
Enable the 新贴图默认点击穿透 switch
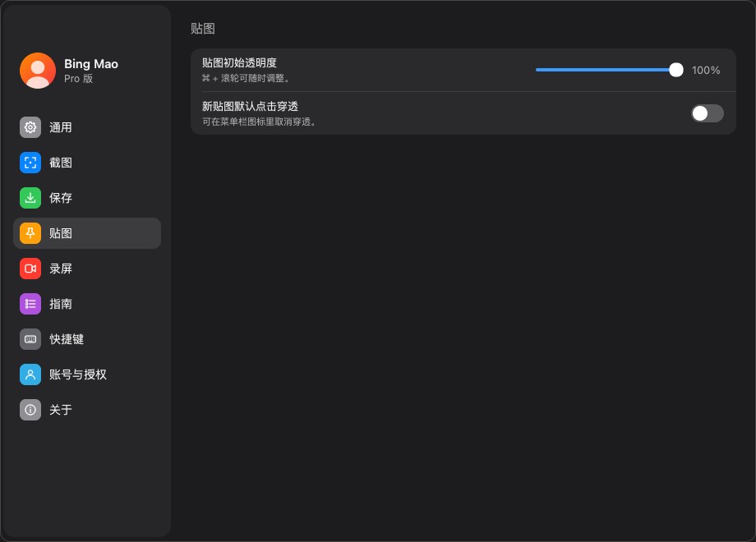point(708,113)
